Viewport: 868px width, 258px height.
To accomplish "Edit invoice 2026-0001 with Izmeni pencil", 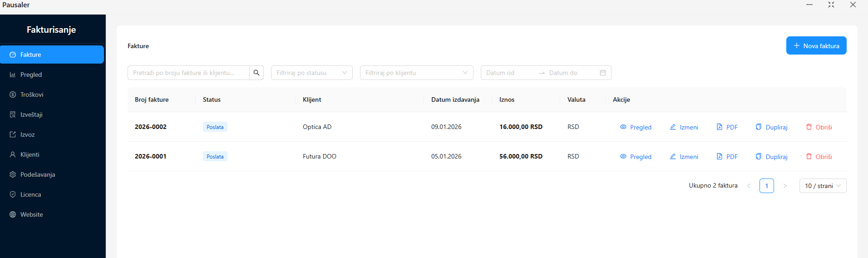I will click(x=673, y=157).
